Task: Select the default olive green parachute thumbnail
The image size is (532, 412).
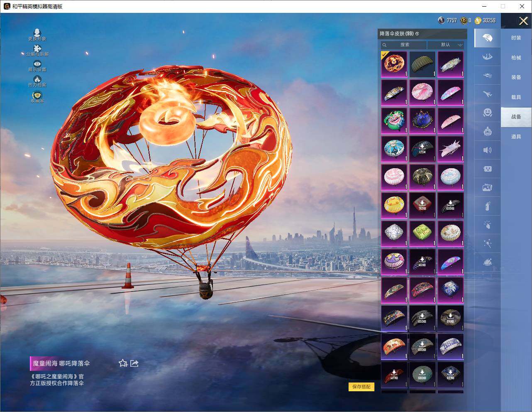Action: pyautogui.click(x=422, y=64)
